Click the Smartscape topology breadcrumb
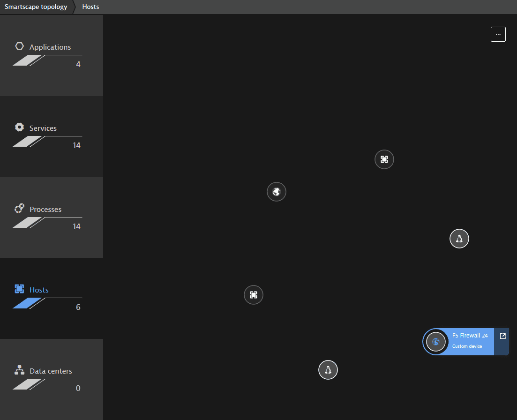Screen dimensions: 517x420 tap(36, 7)
